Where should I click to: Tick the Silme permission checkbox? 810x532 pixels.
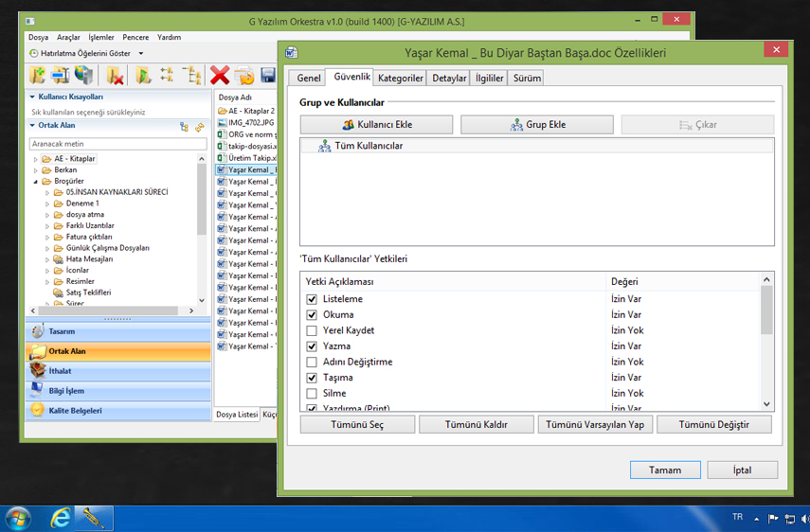pyautogui.click(x=312, y=394)
